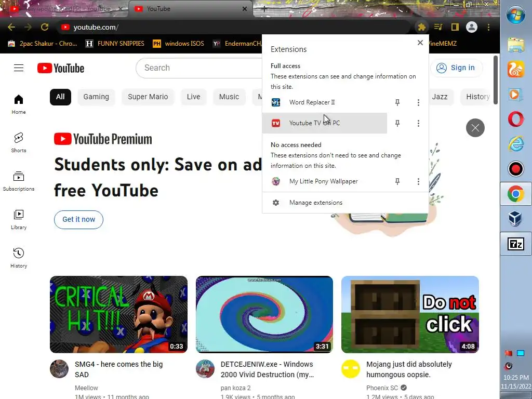The width and height of the screenshot is (532, 399).
Task: Click the Get it now button
Action: (x=79, y=220)
